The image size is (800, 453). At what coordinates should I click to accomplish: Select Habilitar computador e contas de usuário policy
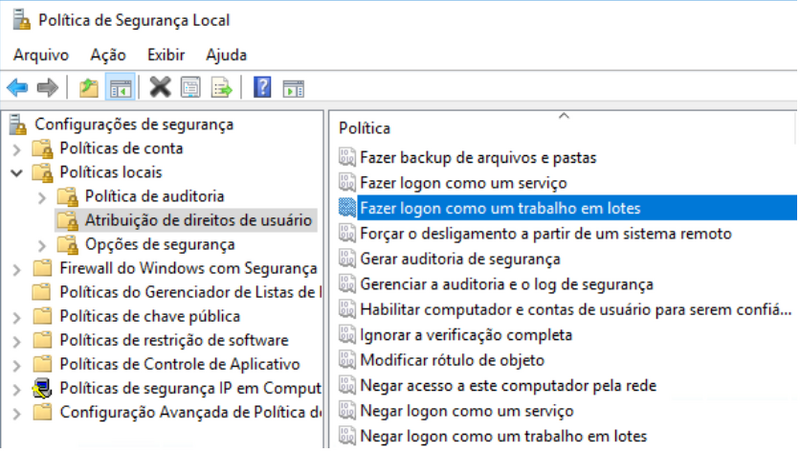(x=576, y=309)
